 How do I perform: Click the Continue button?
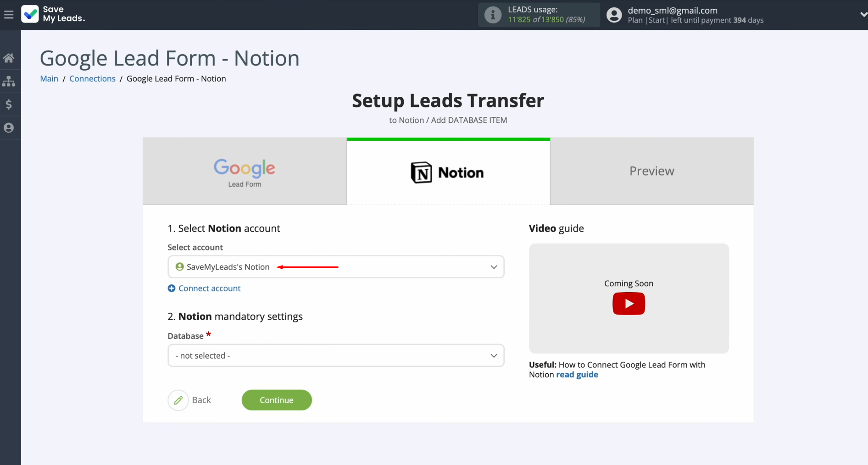(x=277, y=400)
